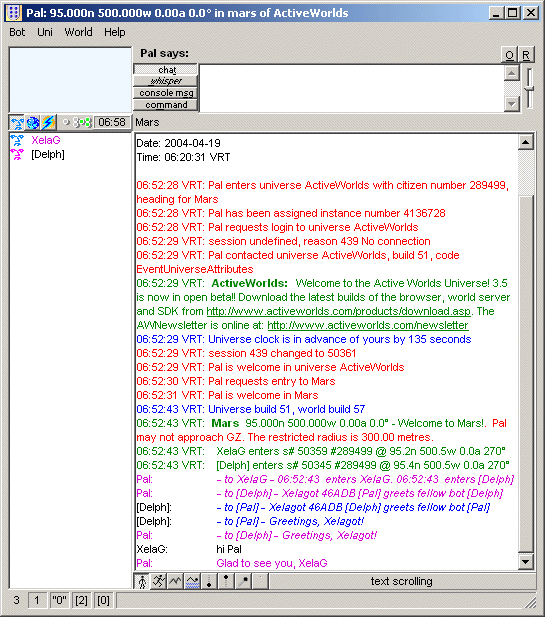Viewport: 545px width, 617px height.
Task: Toggle the whisper mode button
Action: 166,81
